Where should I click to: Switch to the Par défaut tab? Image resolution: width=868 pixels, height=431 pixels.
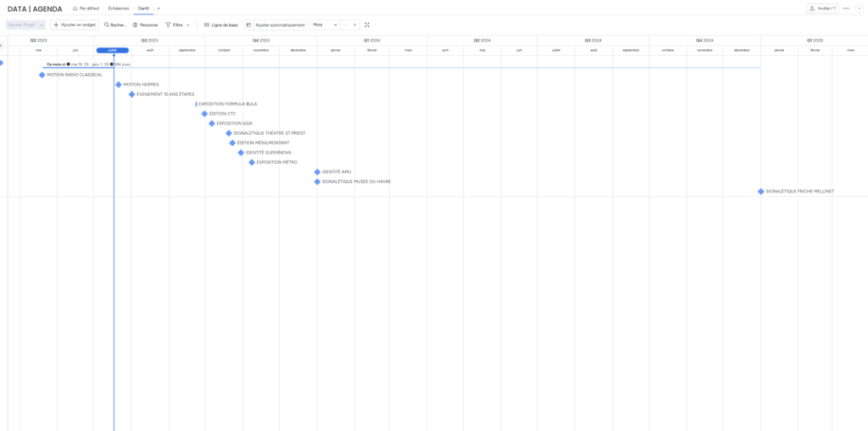86,8
